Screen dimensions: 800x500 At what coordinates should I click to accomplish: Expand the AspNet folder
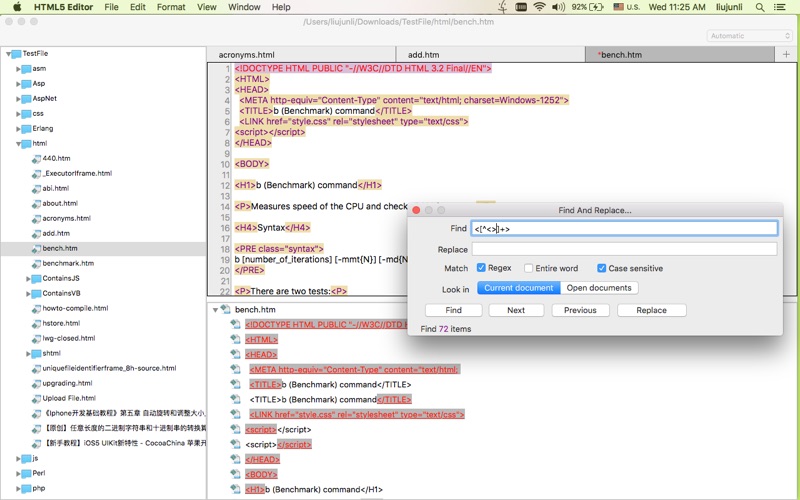(x=18, y=98)
